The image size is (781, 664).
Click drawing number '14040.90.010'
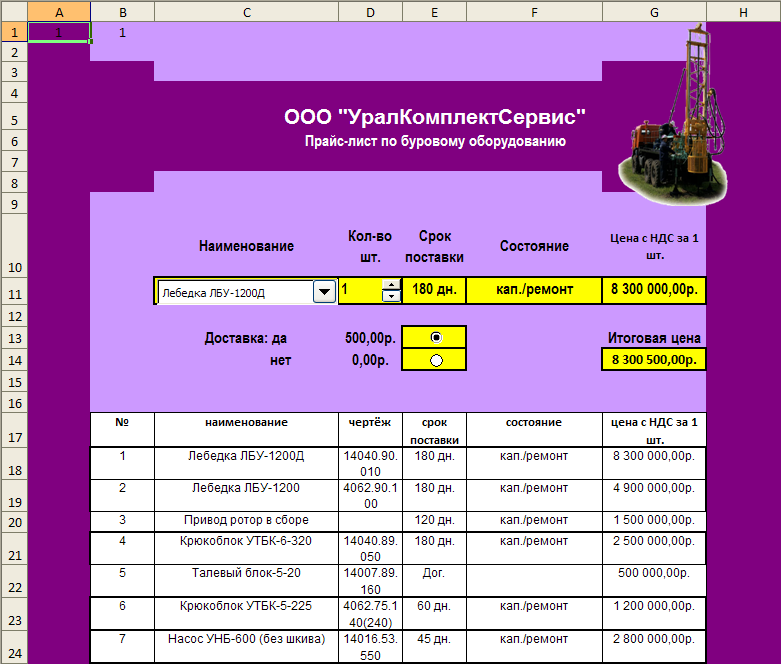coord(370,463)
